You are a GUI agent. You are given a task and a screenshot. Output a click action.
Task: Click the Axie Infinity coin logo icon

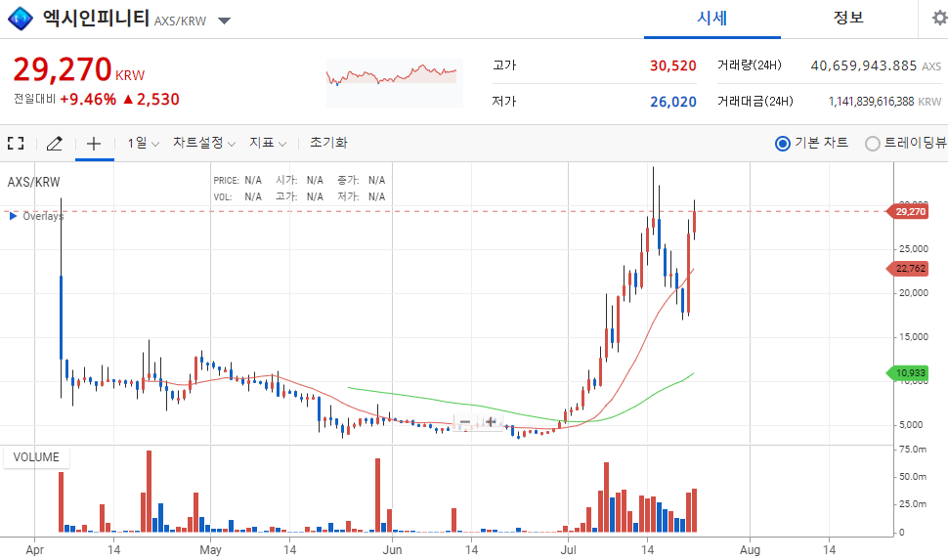tap(20, 19)
